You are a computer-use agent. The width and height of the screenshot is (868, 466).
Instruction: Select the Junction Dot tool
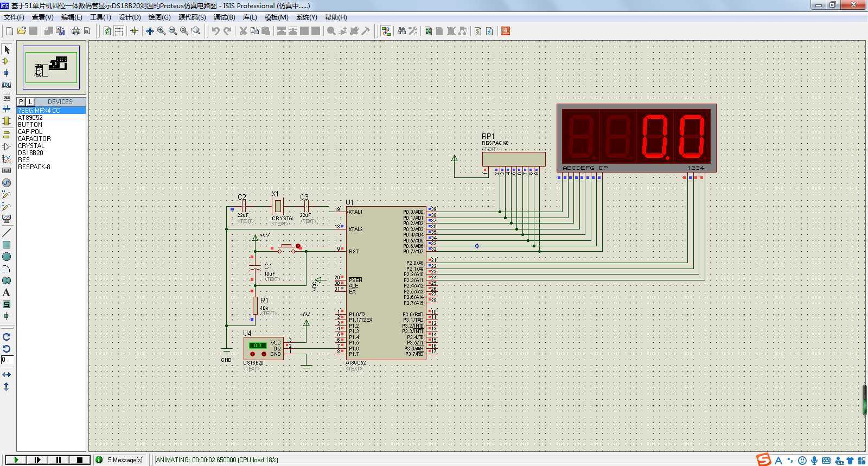(x=7, y=73)
